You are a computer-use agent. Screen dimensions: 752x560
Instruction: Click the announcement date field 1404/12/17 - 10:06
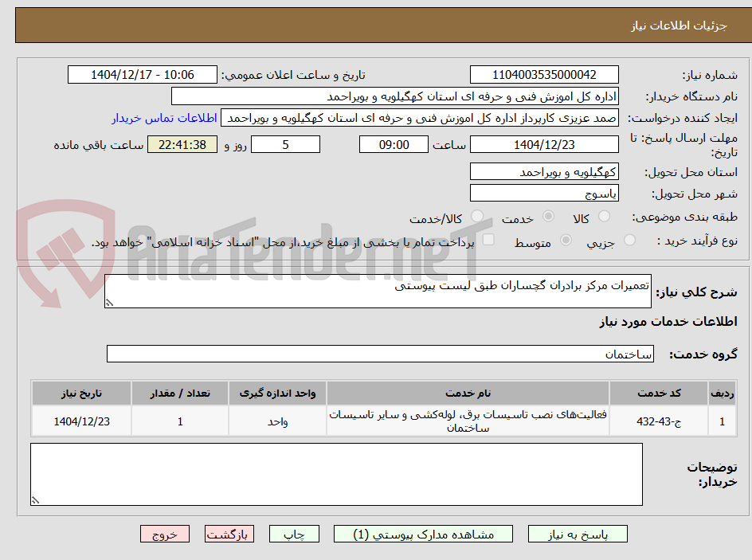[x=143, y=75]
